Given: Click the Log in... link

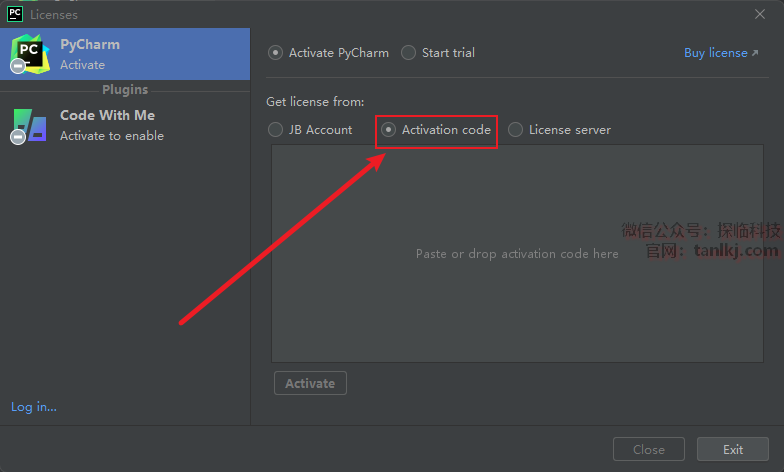Looking at the screenshot, I should point(34,406).
